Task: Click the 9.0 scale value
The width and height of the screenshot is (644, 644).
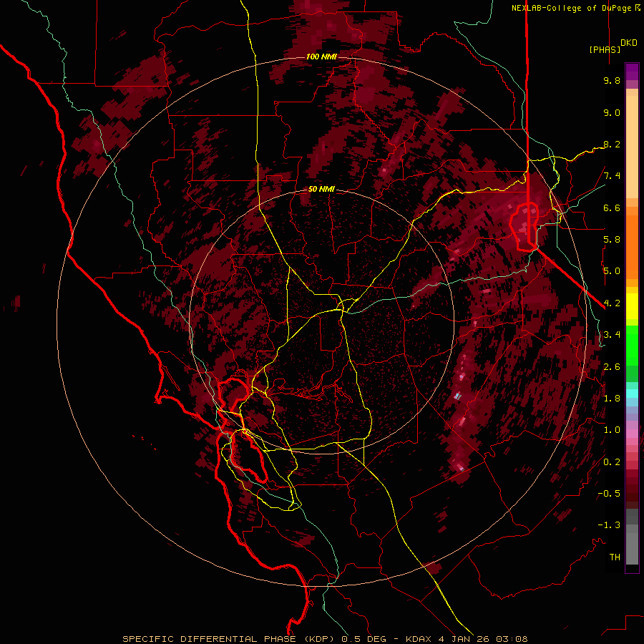Action: click(612, 112)
